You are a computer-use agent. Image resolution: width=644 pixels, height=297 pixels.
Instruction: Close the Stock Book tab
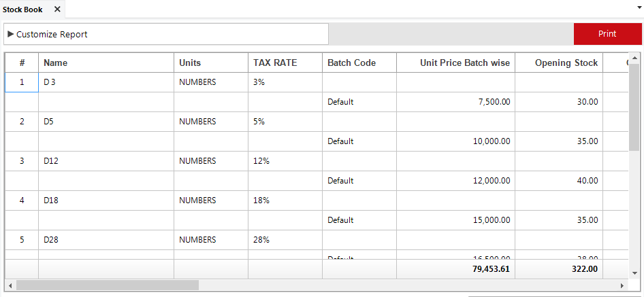57,10
